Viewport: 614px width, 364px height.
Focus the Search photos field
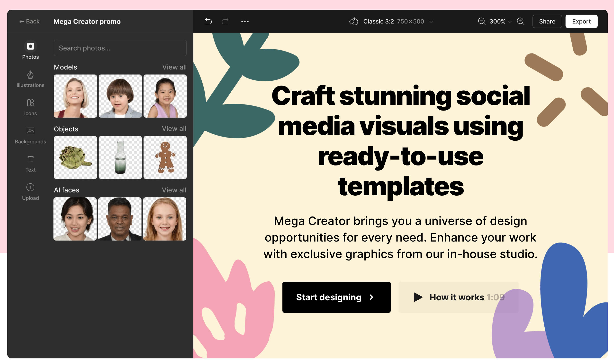click(120, 48)
